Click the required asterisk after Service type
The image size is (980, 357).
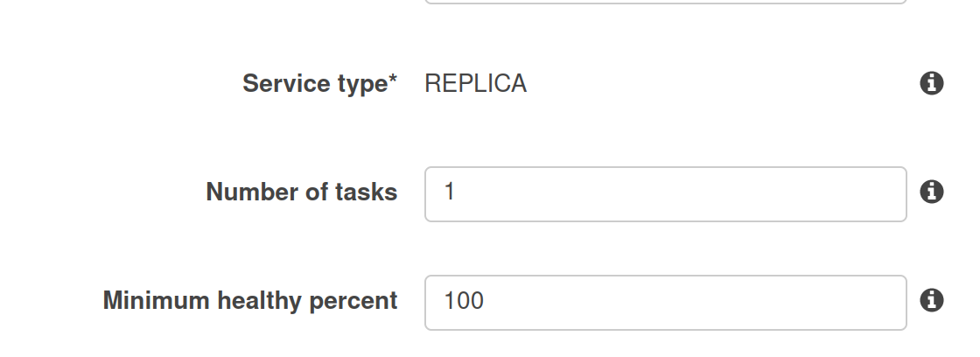(x=393, y=80)
